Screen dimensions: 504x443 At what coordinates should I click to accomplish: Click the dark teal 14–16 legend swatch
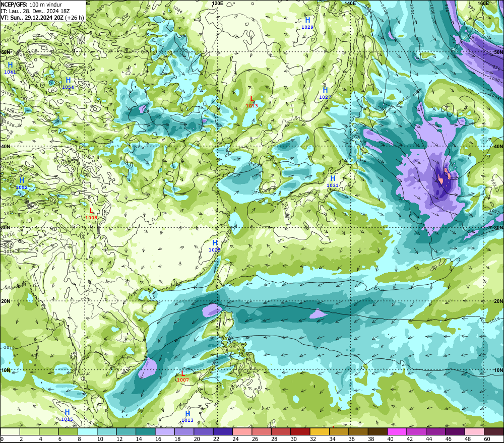146,431
